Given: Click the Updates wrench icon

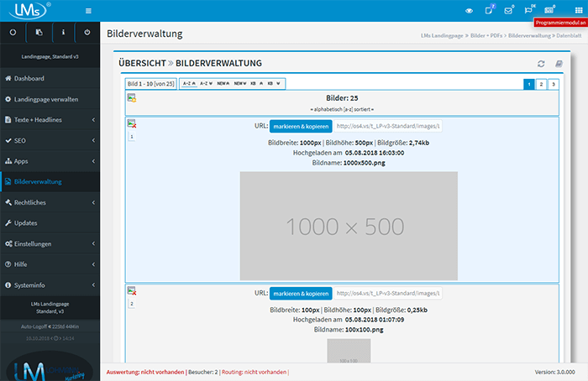Looking at the screenshot, I should (8, 223).
